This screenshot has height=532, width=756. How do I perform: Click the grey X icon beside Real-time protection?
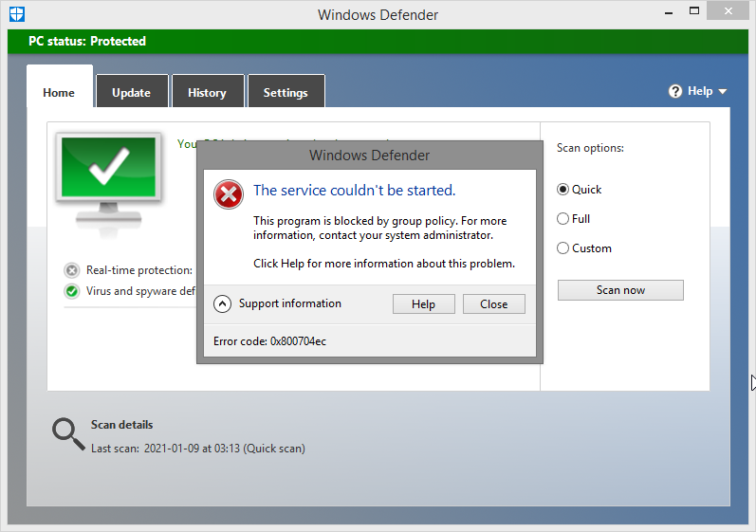[72, 270]
